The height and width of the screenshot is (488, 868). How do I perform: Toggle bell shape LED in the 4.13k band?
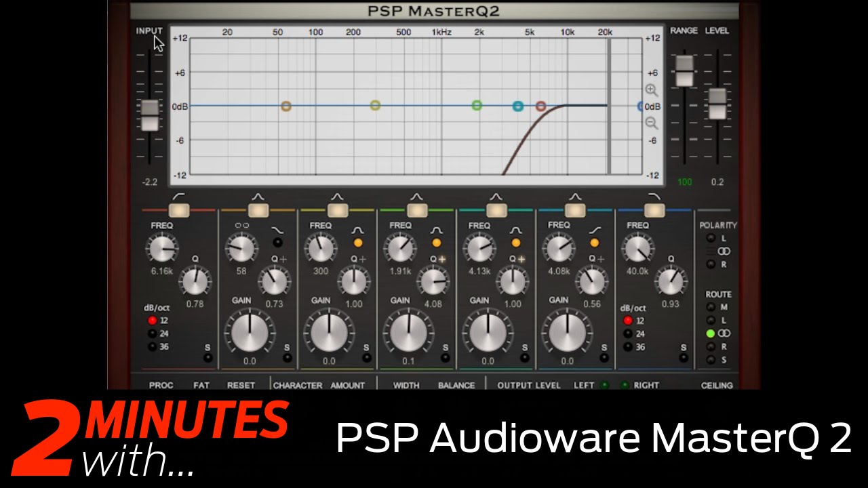(x=516, y=243)
